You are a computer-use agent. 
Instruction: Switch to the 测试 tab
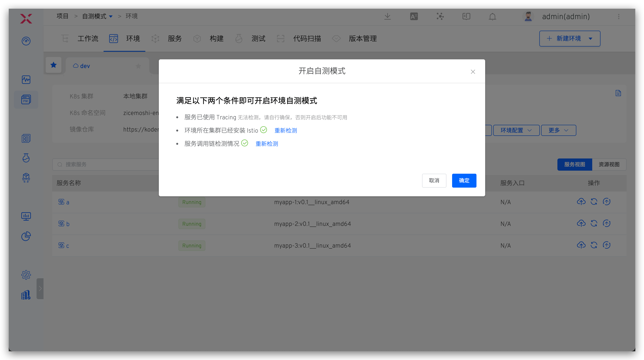tap(258, 38)
